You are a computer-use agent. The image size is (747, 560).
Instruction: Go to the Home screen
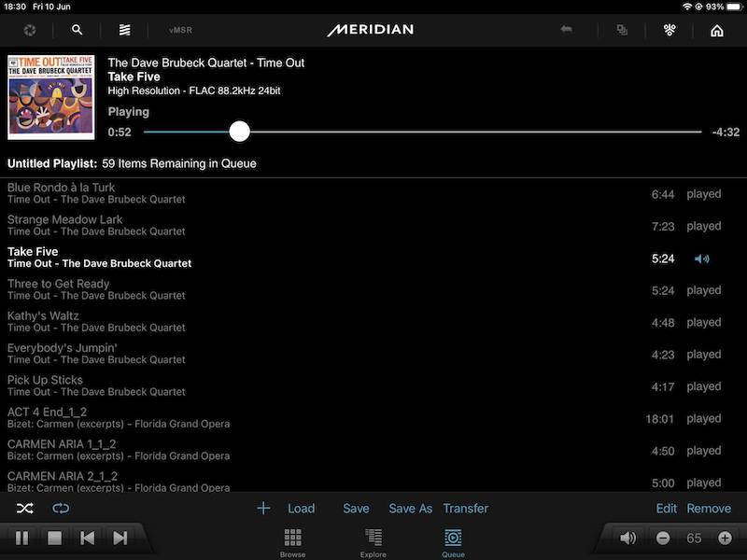pyautogui.click(x=717, y=31)
